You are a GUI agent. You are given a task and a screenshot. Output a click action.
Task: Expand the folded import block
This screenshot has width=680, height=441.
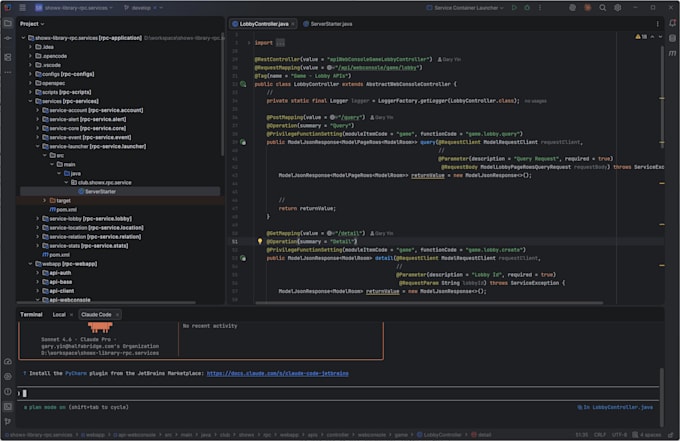[249, 42]
